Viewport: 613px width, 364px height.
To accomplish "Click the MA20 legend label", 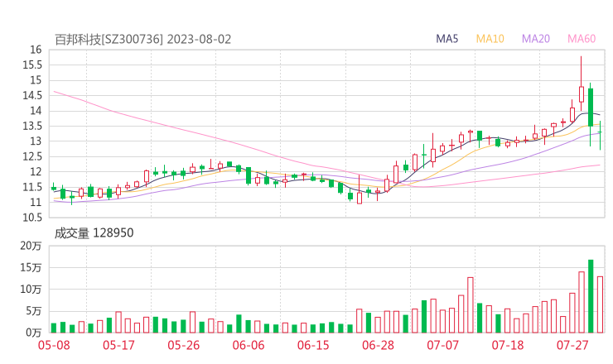I will click(x=536, y=39).
